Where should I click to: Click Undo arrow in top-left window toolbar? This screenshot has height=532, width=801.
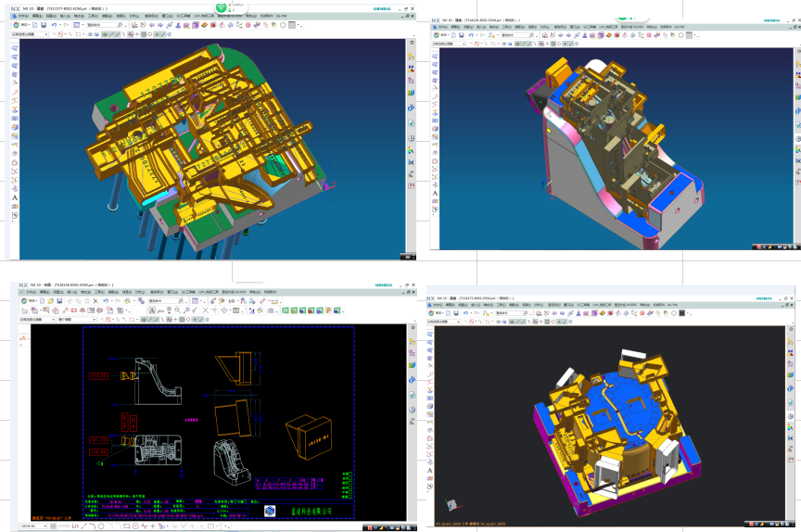pyautogui.click(x=54, y=25)
